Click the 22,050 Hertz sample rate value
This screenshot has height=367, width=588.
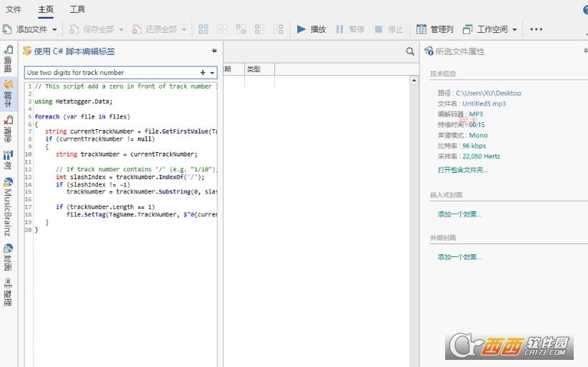[481, 156]
